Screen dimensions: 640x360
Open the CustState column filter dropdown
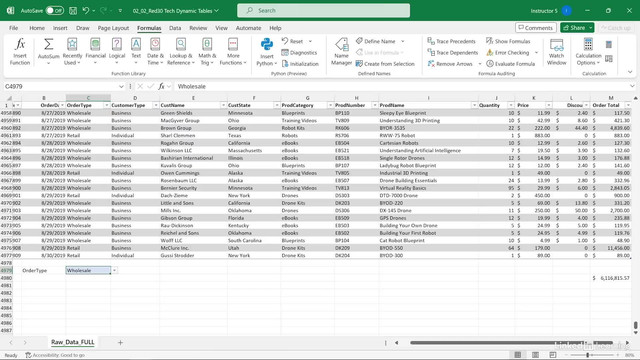277,105
